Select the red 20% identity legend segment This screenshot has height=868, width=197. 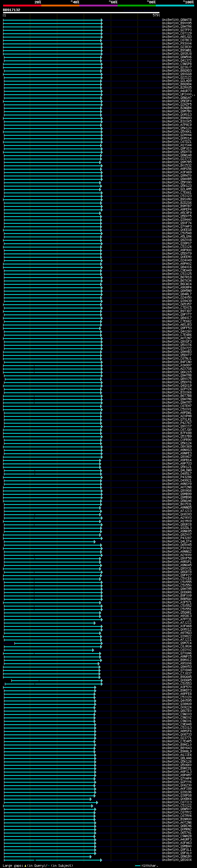coord(22,6)
